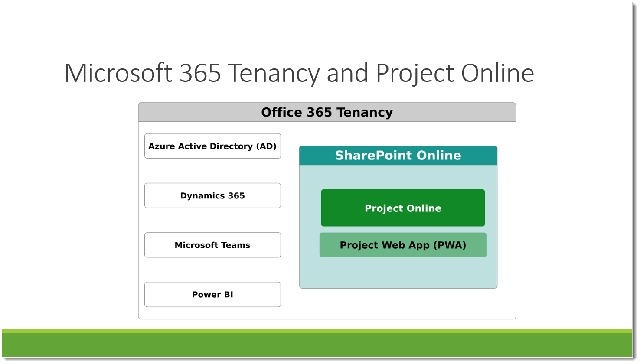Click the Dynamics 365 box
This screenshot has height=364, width=640.
pyautogui.click(x=212, y=195)
